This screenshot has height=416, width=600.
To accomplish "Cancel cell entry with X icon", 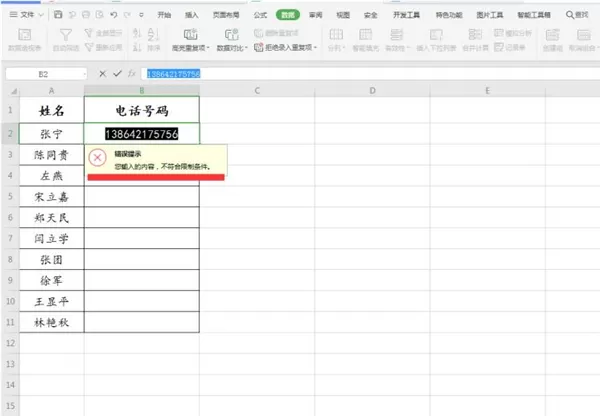I will coord(103,73).
